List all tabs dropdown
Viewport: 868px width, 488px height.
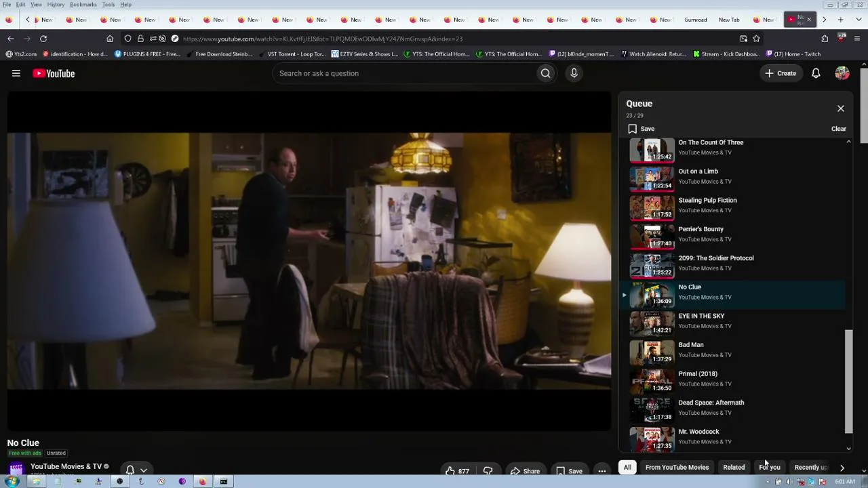click(x=858, y=20)
